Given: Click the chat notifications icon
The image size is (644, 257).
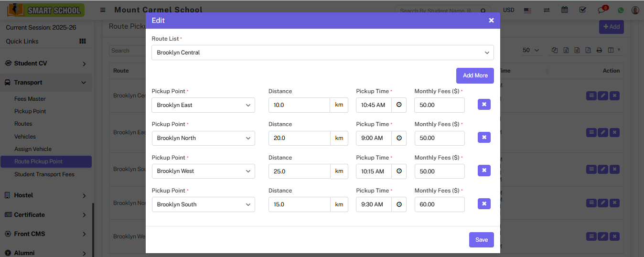Looking at the screenshot, I should [601, 10].
